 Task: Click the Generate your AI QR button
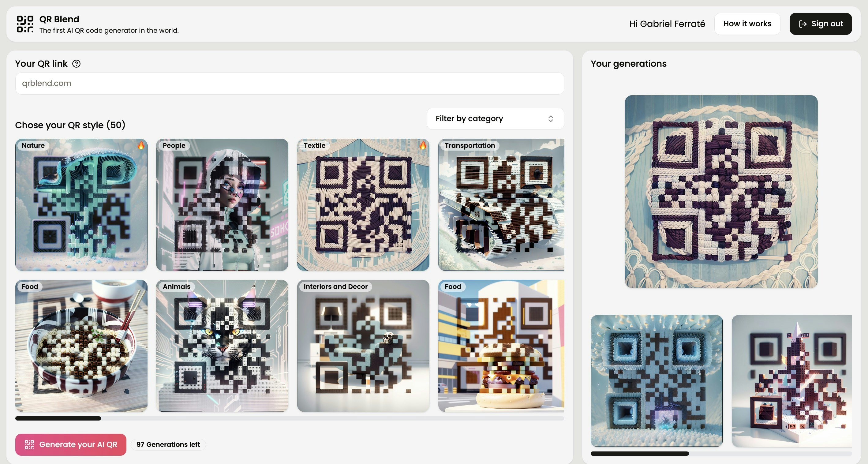coord(71,444)
